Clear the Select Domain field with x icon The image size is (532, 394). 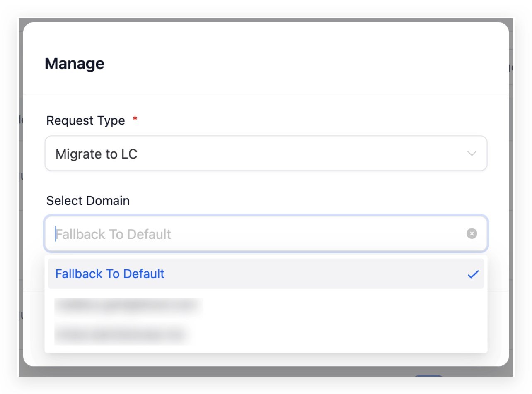pyautogui.click(x=472, y=234)
